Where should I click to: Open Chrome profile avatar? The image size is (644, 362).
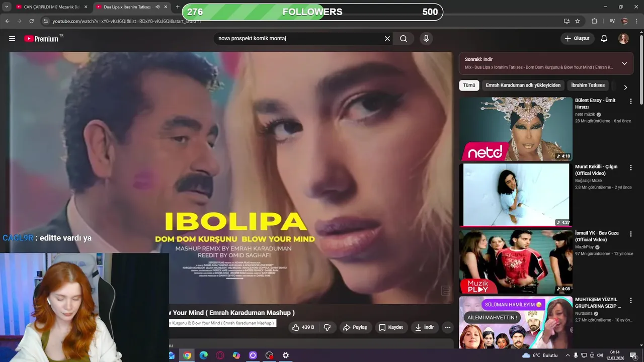pyautogui.click(x=624, y=21)
